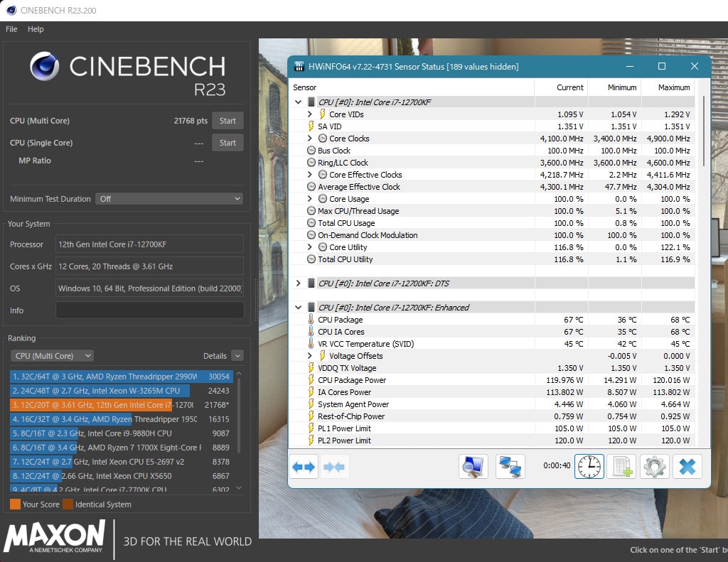
Task: Click the Sensor column header
Action: 304,87
